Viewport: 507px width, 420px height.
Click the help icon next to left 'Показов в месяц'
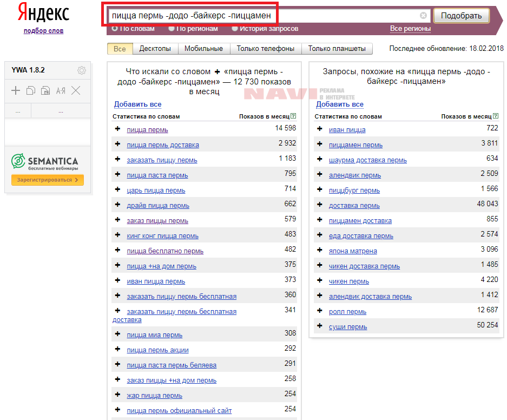293,116
